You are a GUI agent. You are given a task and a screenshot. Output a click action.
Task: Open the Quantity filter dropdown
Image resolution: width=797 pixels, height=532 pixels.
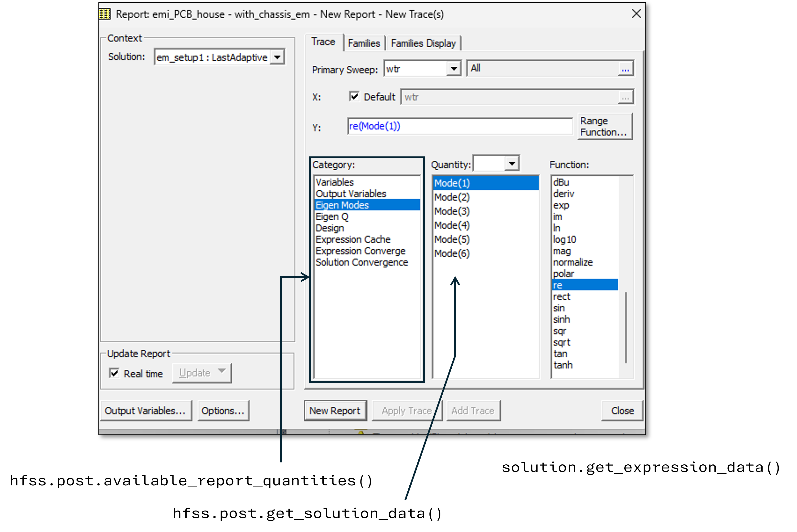[512, 164]
